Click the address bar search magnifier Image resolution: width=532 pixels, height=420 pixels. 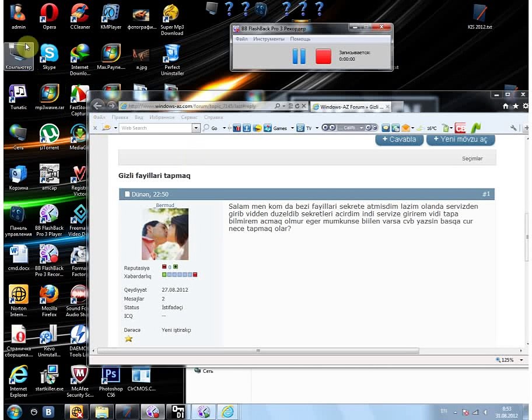point(277,106)
